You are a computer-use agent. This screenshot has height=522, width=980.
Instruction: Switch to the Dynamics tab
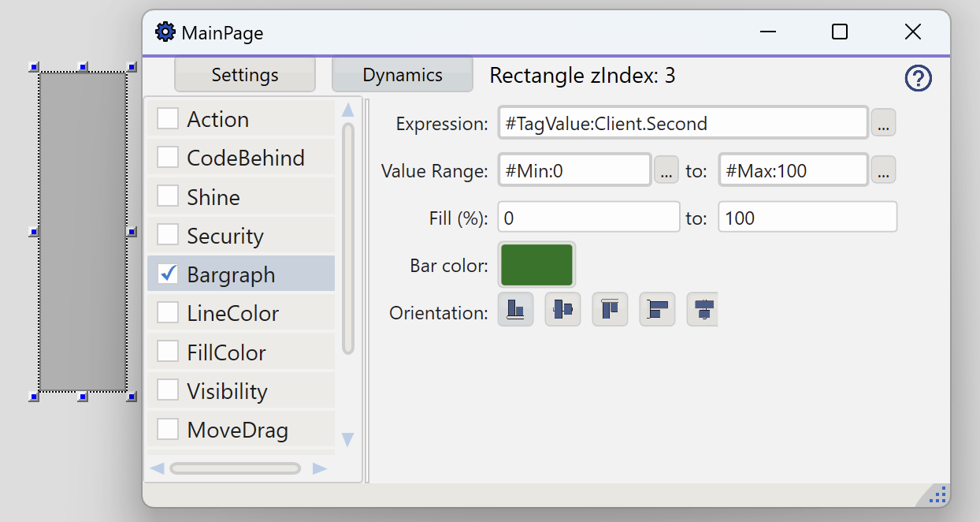402,75
